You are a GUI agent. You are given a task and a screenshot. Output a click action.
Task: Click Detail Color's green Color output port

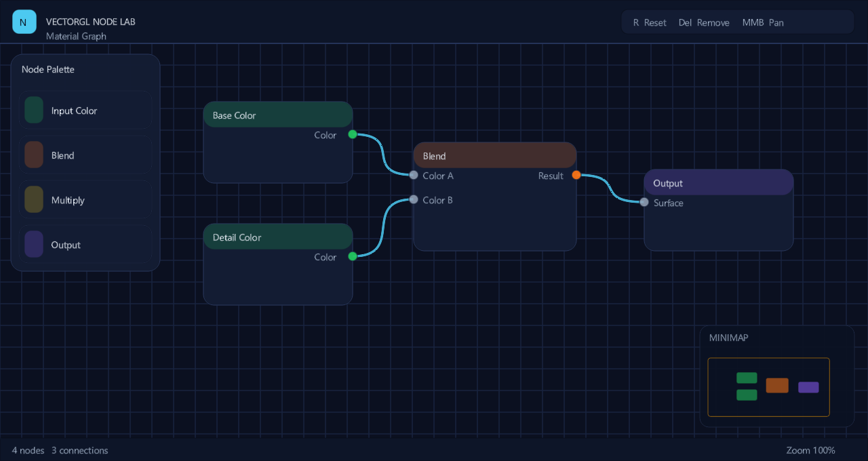pyautogui.click(x=353, y=256)
